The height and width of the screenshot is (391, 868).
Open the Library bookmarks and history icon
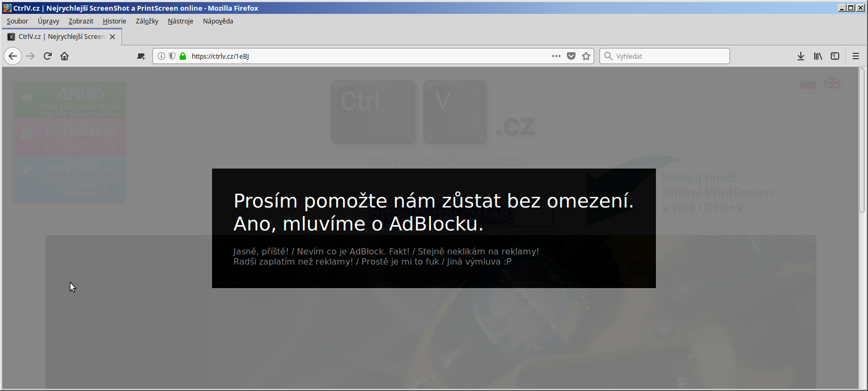[818, 56]
